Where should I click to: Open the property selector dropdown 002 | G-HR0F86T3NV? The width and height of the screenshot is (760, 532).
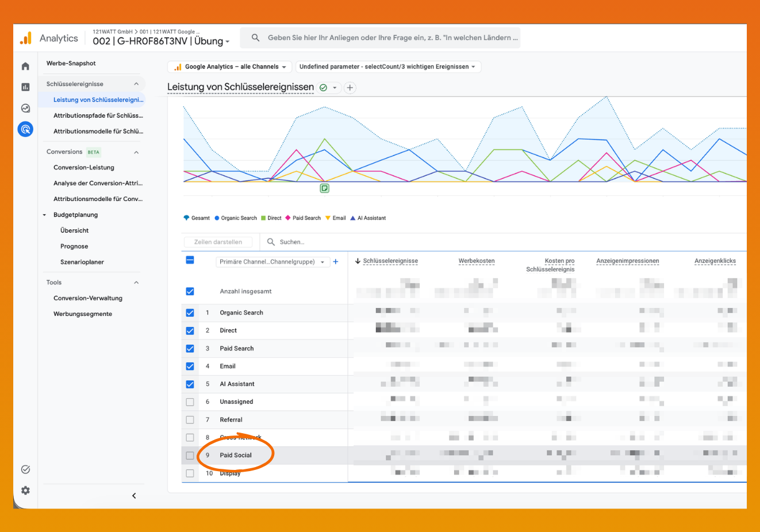(x=162, y=41)
